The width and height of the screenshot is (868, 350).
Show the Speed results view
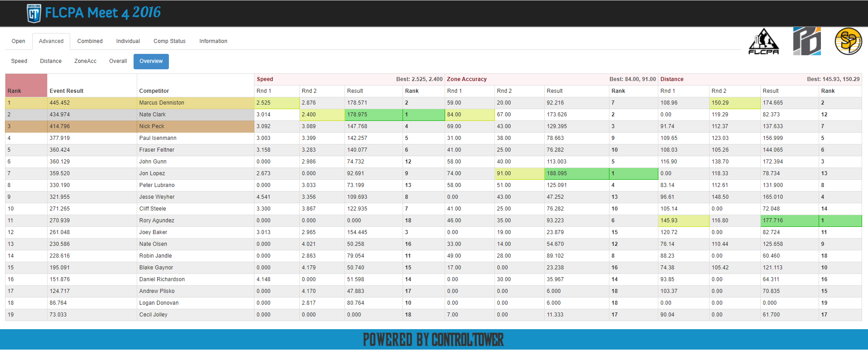pyautogui.click(x=19, y=61)
